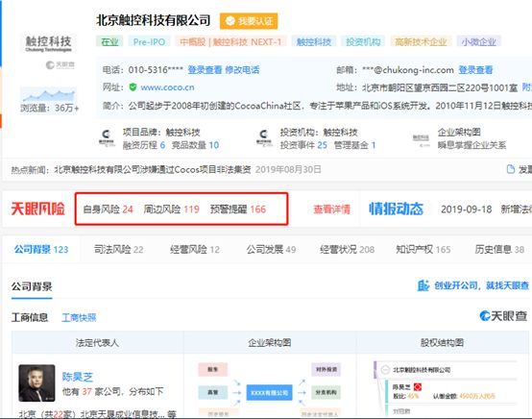
Task: Switch to the 公司发展 49 tab
Action: click(x=271, y=249)
